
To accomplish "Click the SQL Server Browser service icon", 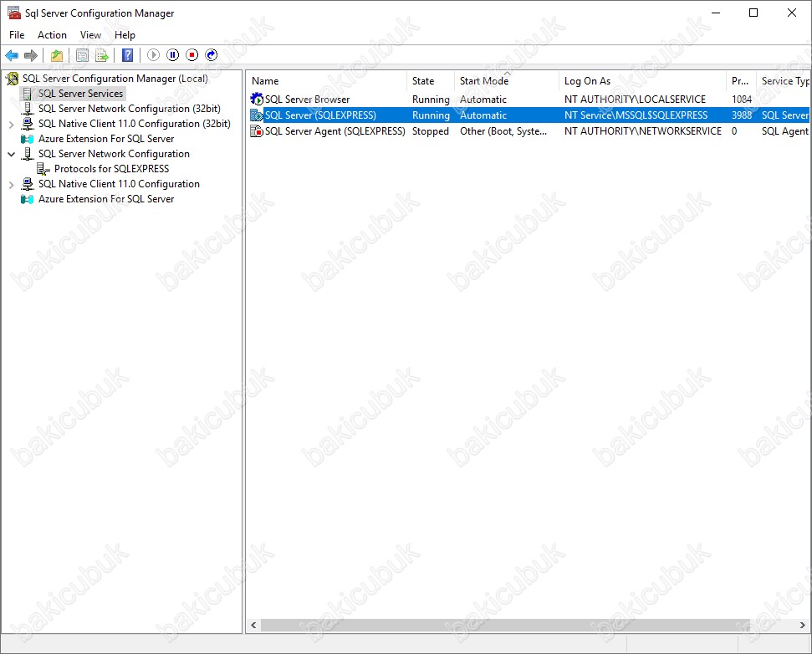I will (x=257, y=99).
